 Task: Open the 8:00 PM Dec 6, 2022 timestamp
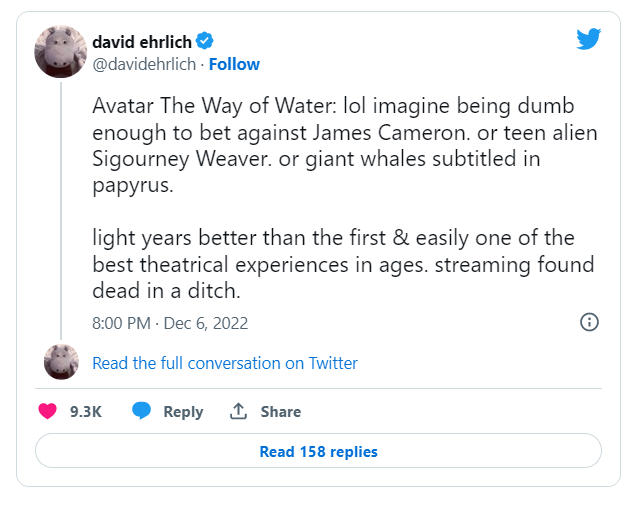click(170, 323)
